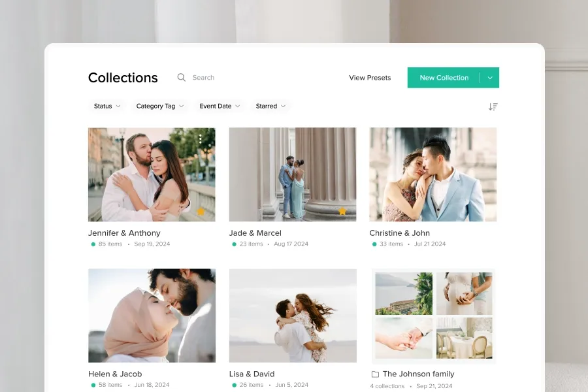
Task: Toggle the status indicator for Christine & John
Action: (374, 244)
